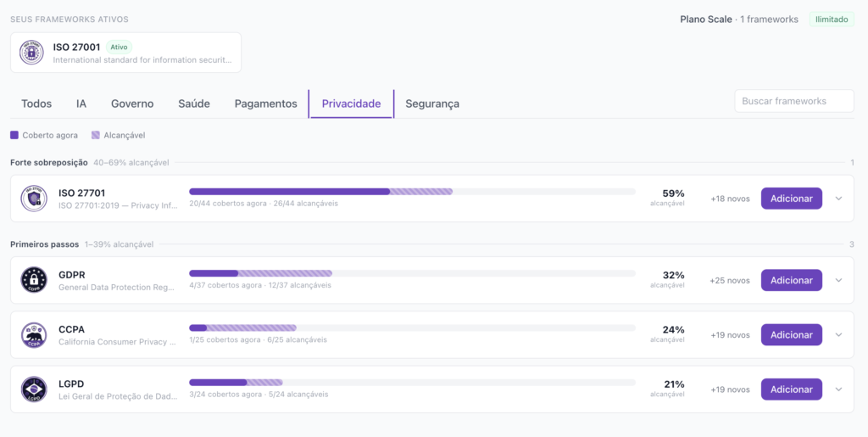Screen dimensions: 868x437
Task: Click the LGPD flag logo
Action: 34,389
